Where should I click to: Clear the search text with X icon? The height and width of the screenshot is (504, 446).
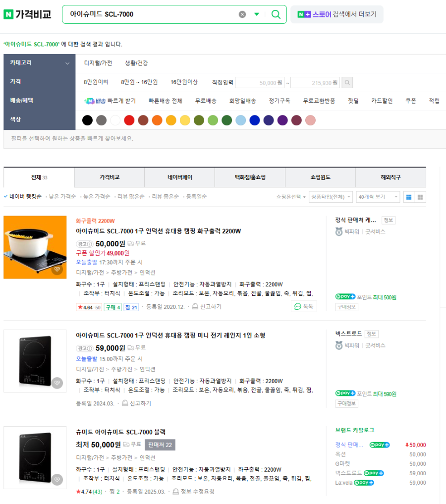click(242, 14)
